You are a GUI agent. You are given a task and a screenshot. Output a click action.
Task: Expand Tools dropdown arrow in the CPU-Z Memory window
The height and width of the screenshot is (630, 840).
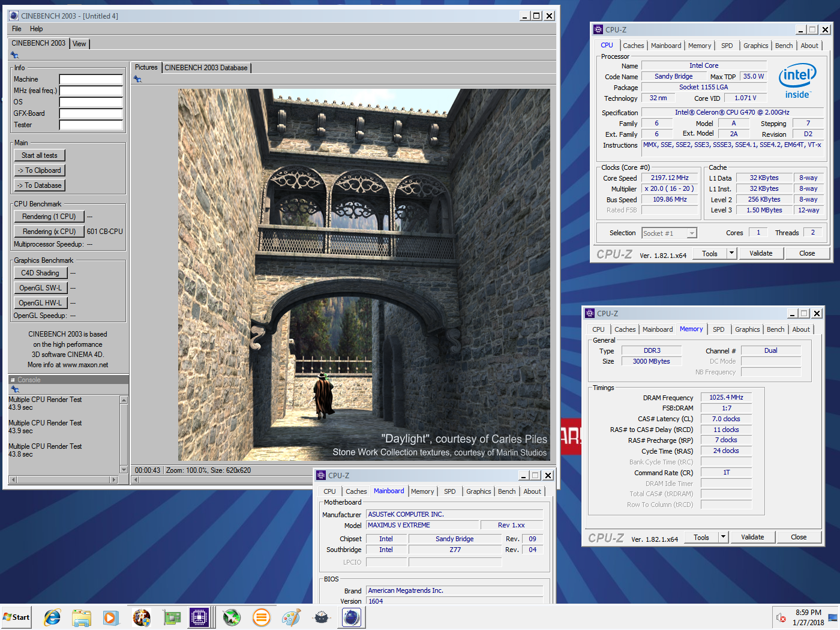point(723,537)
